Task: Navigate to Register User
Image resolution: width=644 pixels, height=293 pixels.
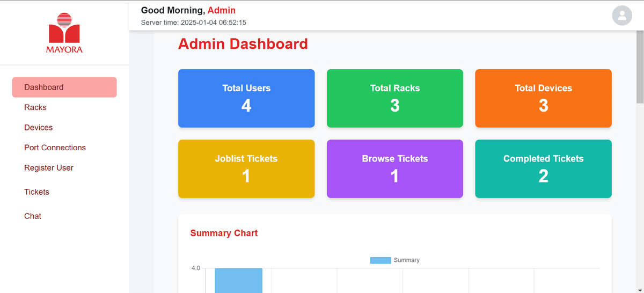Action: coord(49,168)
